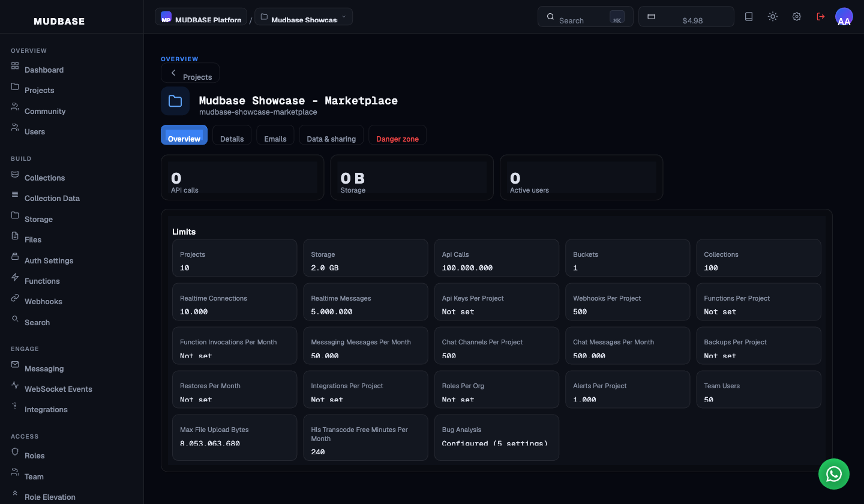Click the Bug Analysis configured card
The image size is (864, 504).
click(497, 437)
